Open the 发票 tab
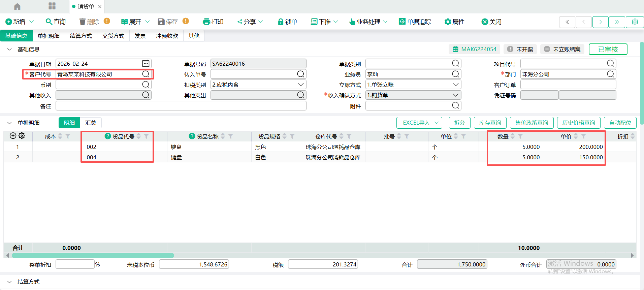Screen dimensions: 644x290 click(140, 36)
